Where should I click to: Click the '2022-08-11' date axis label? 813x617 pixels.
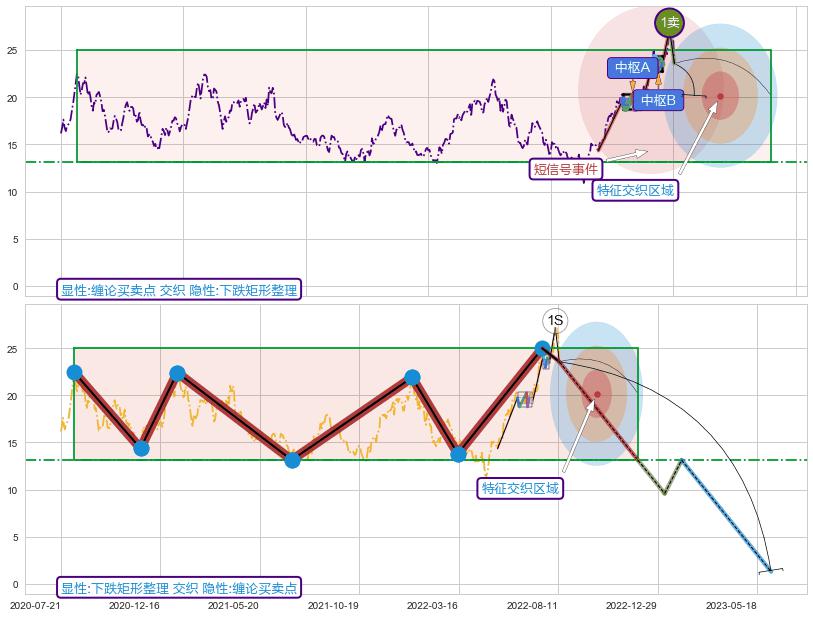tap(531, 605)
